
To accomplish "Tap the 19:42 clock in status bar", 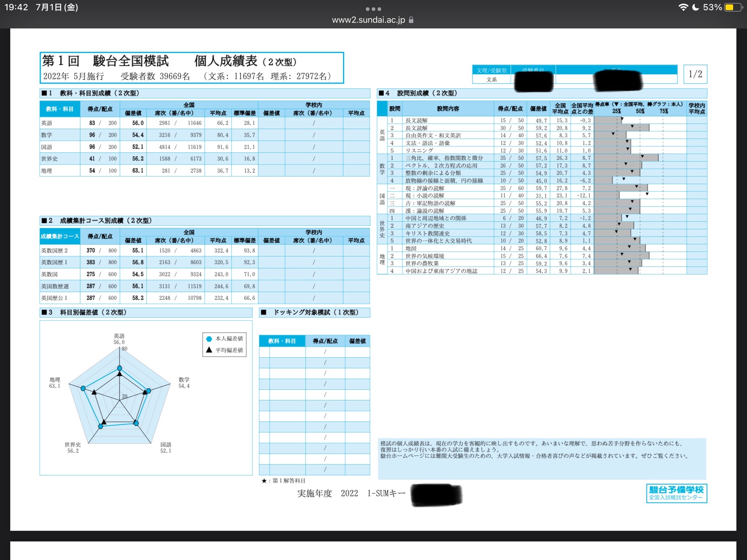I will [16, 7].
